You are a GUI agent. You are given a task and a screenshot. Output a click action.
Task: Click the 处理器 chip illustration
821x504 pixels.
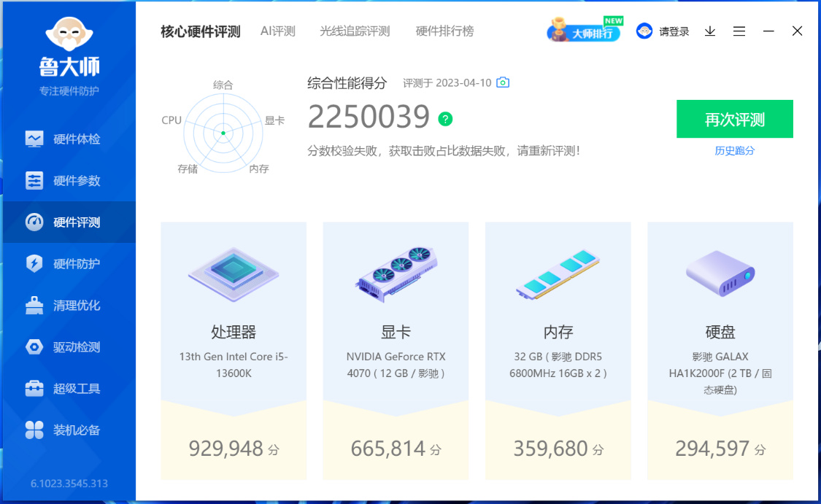(234, 274)
